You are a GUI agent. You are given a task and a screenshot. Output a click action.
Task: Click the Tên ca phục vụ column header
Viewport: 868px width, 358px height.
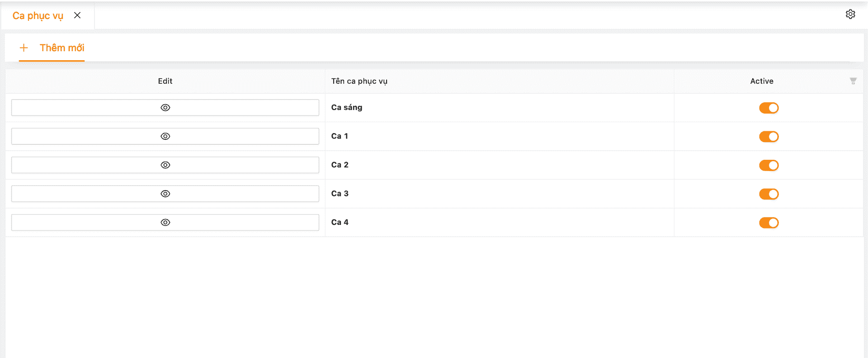(359, 81)
